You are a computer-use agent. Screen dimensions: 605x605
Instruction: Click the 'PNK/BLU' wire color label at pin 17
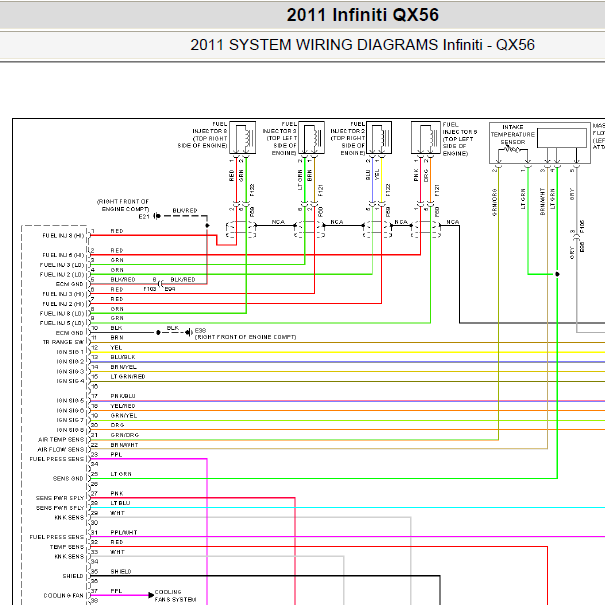(x=123, y=396)
